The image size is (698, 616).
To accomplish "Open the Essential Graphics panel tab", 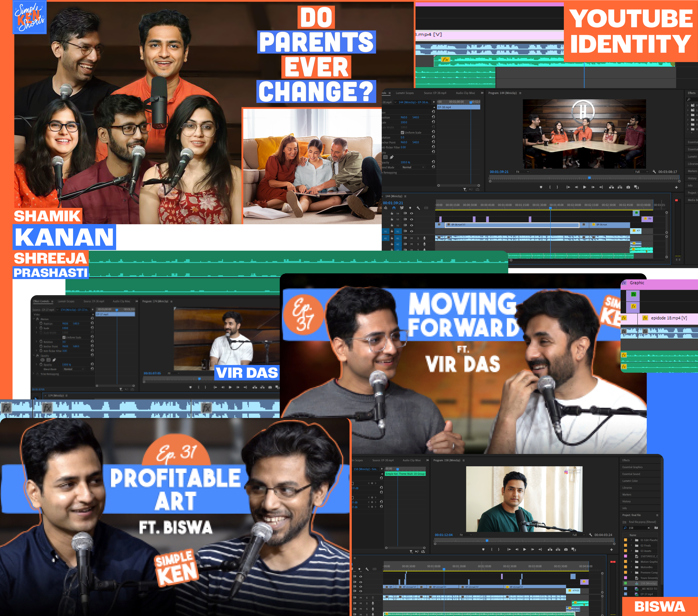I will coord(632,467).
